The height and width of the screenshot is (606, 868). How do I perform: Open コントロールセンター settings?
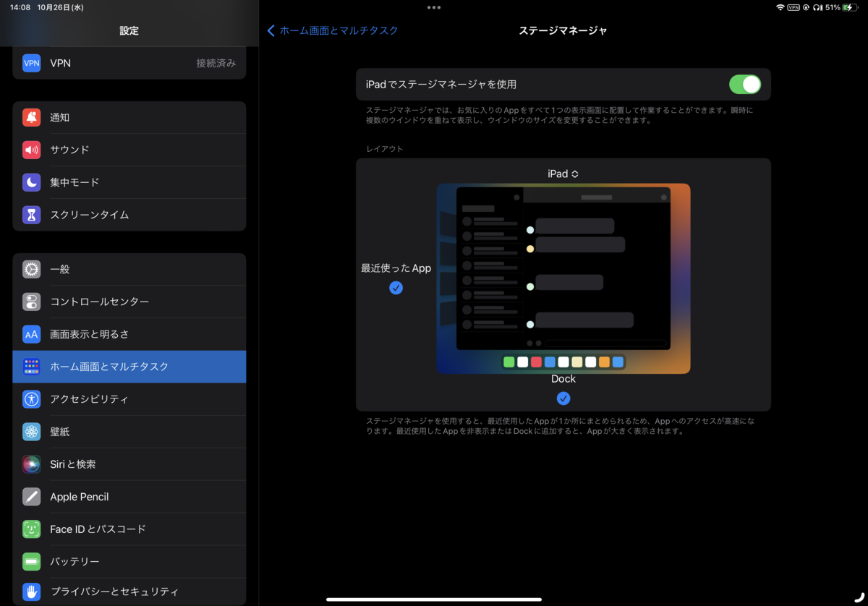coord(129,302)
